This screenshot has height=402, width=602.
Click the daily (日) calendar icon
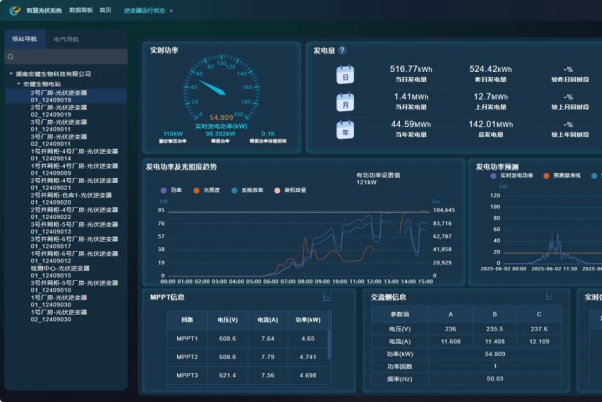pyautogui.click(x=345, y=76)
